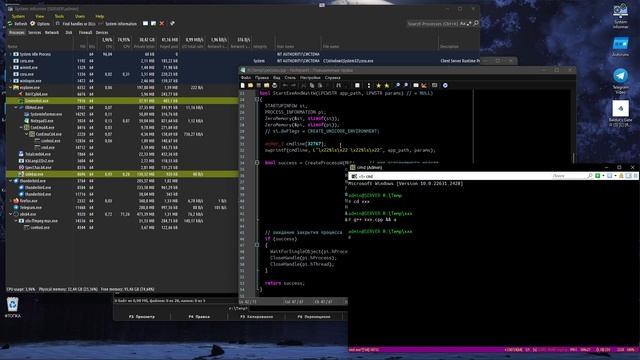Viewport: 640px width, 360px height.
Task: Switch to the Network tab
Action: (52, 33)
